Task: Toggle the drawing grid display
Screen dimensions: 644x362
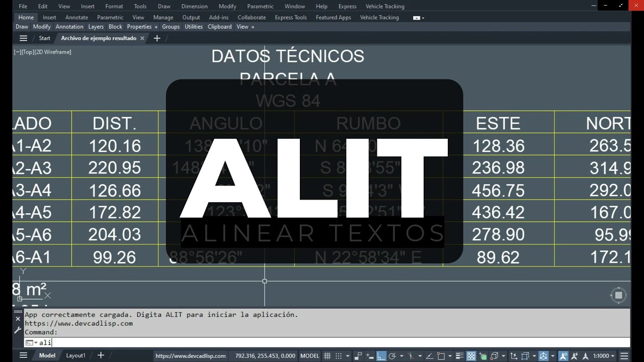Action: pos(328,356)
